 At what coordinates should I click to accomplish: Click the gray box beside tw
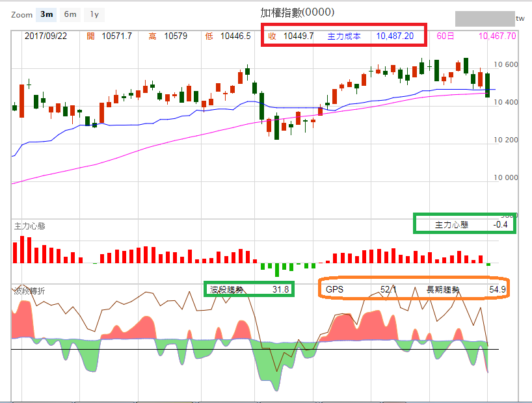point(484,18)
